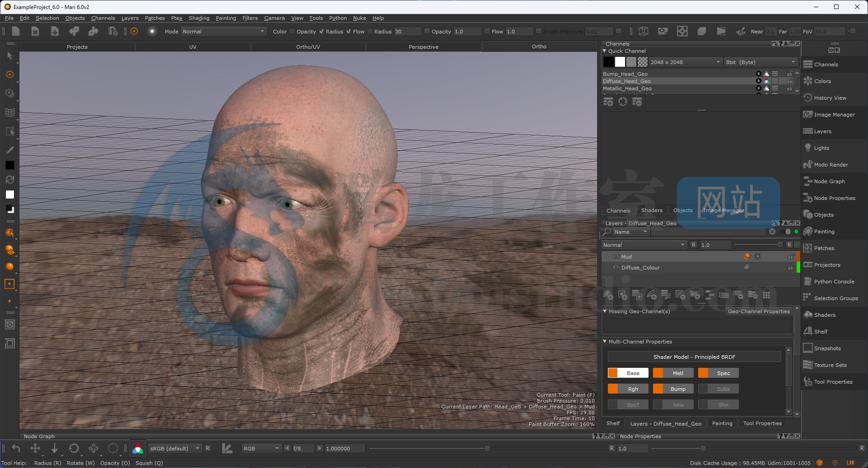Open the Shading menu
This screenshot has width=868, height=468.
[199, 18]
